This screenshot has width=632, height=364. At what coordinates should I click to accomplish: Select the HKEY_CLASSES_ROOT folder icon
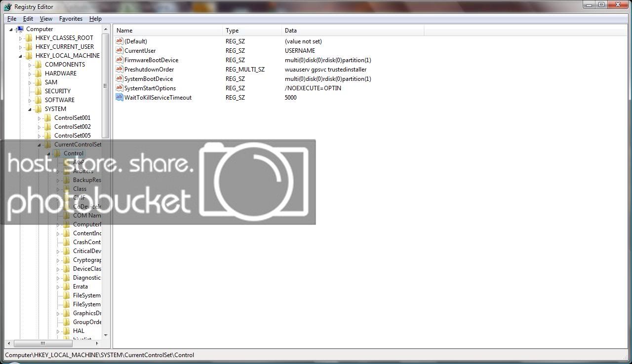pyautogui.click(x=29, y=38)
